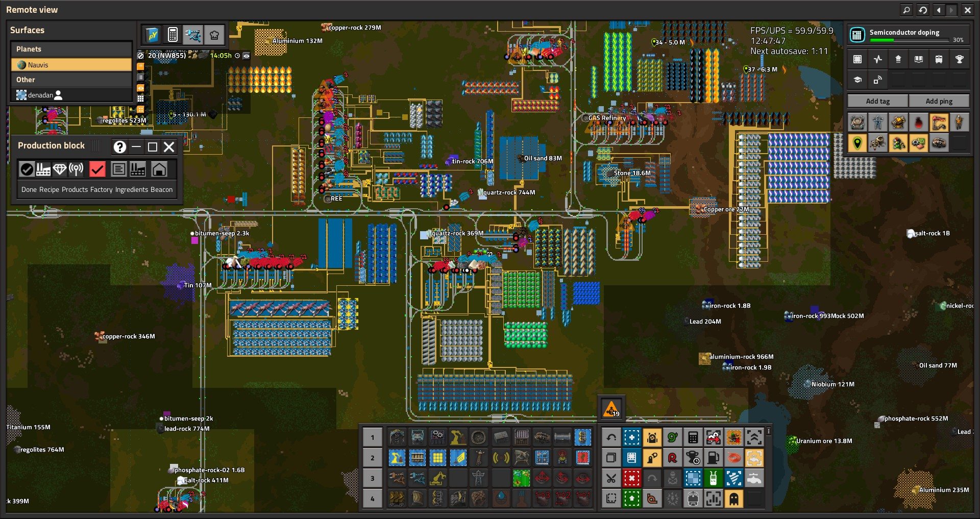This screenshot has height=519, width=980.
Task: Select the scissors cut shortcut
Action: [x=611, y=478]
